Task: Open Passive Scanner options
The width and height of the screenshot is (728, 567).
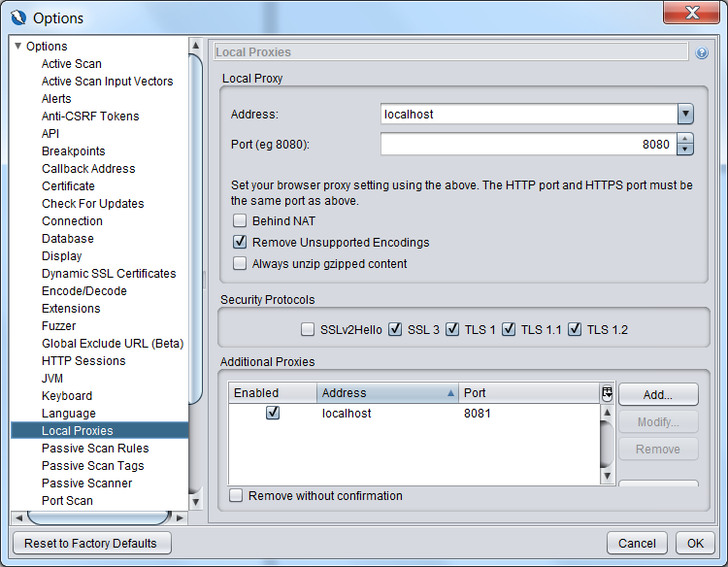Action: [x=86, y=484]
